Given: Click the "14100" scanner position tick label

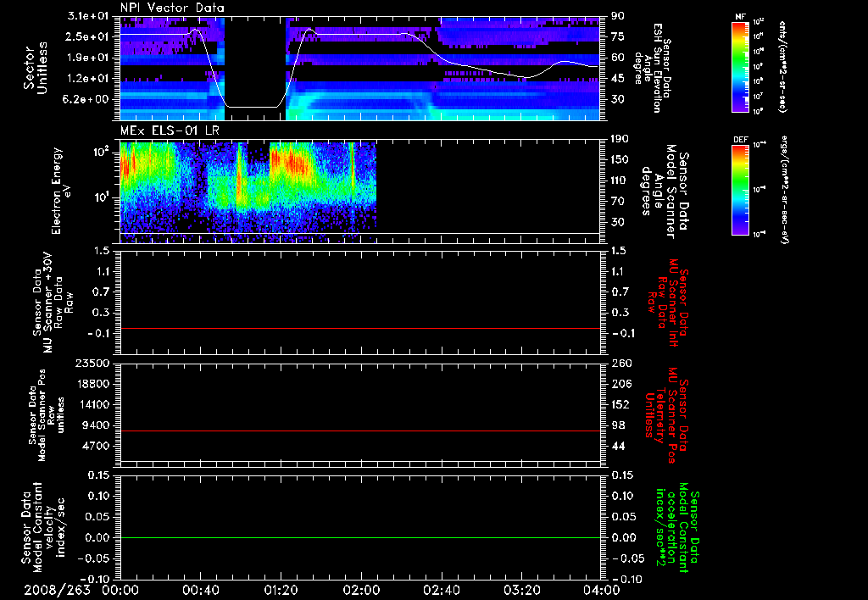Looking at the screenshot, I should 92,404.
